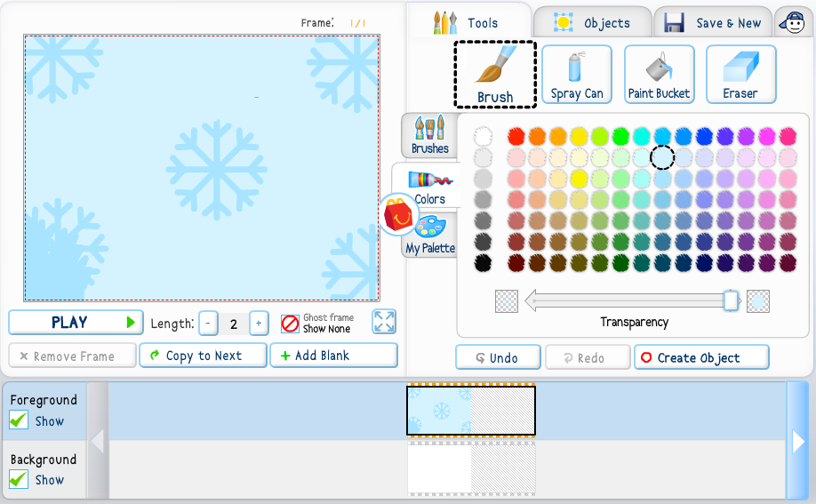Image resolution: width=816 pixels, height=504 pixels.
Task: Toggle Ghost frame Show None
Action: point(290,323)
